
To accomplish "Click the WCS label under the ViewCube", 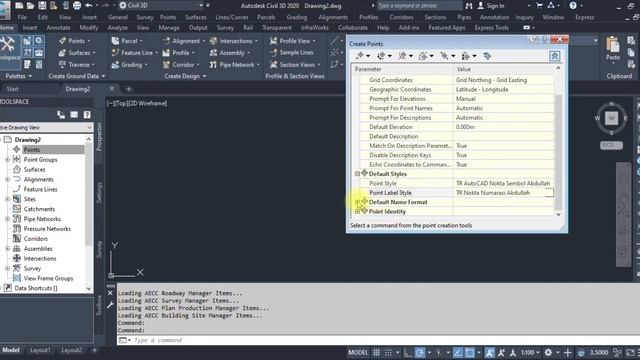I will tap(611, 145).
